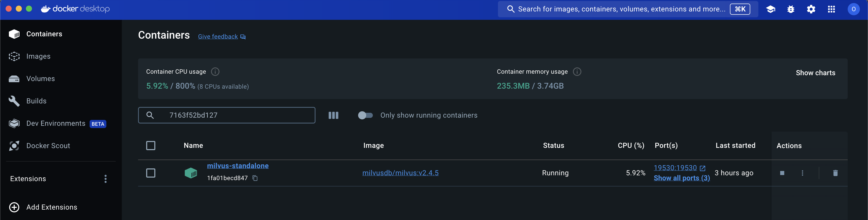The height and width of the screenshot is (220, 868).
Task: Sort by the Name column header
Action: point(193,145)
